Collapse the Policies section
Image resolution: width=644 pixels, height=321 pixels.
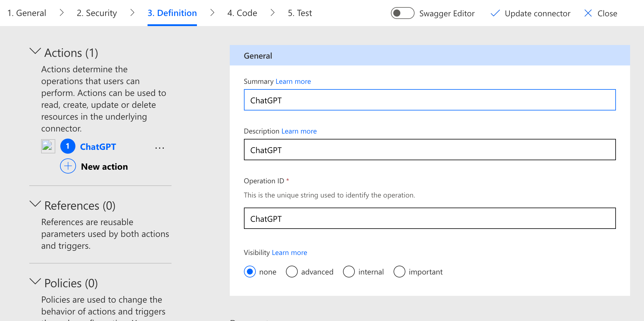(35, 282)
